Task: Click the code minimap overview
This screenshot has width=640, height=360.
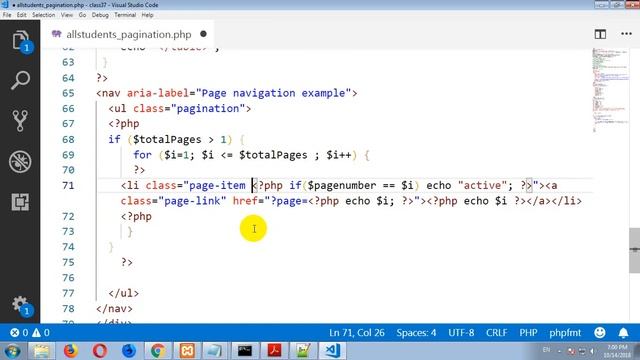Action: coord(610,90)
